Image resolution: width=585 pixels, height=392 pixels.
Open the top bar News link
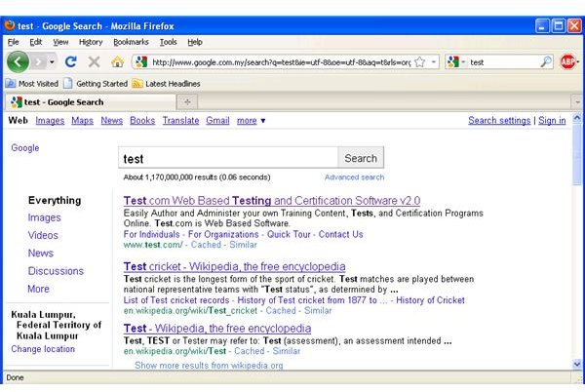[111, 121]
